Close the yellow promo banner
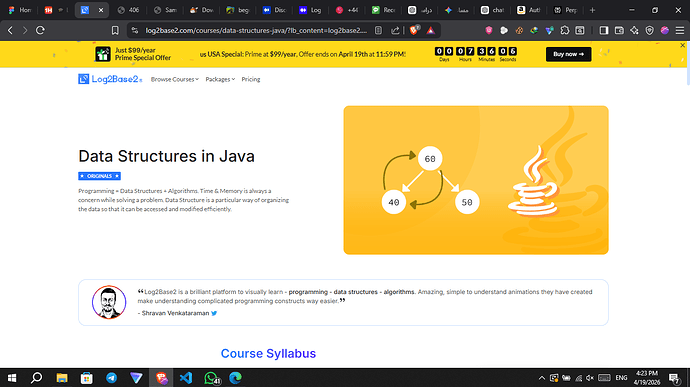This screenshot has width=690, height=387. tap(683, 45)
